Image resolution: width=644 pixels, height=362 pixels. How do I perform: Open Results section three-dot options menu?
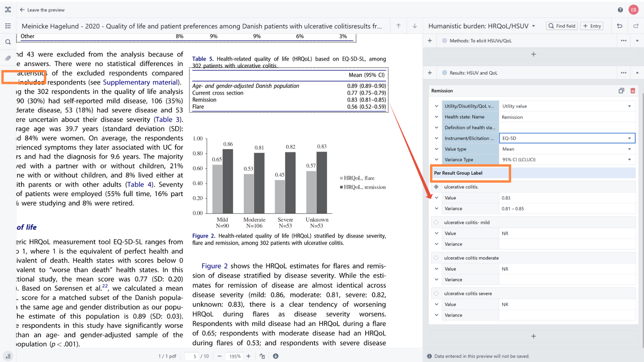(623, 73)
